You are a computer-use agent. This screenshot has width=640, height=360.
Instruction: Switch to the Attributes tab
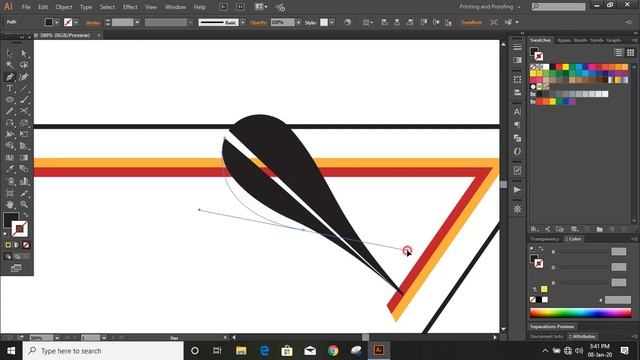click(582, 337)
